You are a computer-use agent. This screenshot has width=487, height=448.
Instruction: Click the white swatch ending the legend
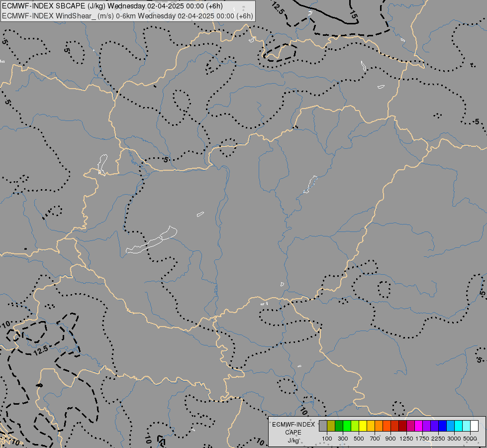point(475,426)
